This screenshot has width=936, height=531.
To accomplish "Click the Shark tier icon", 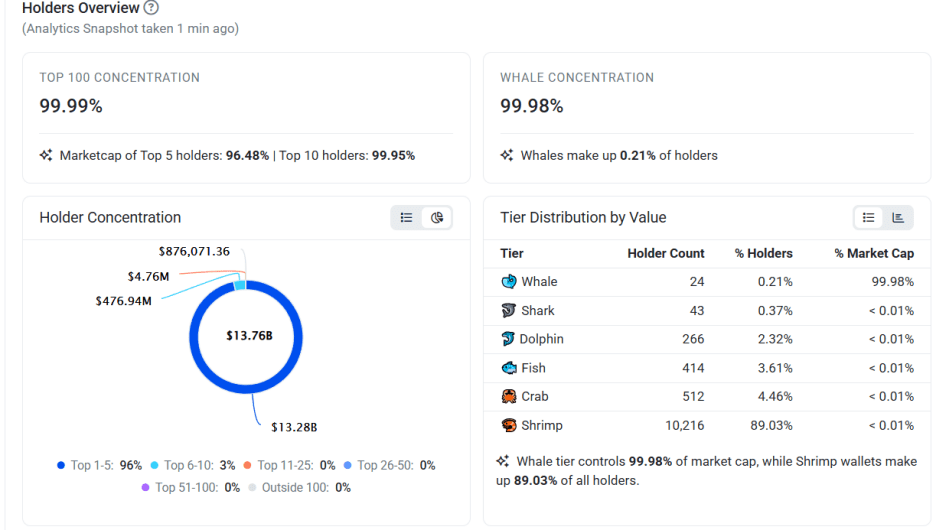I will click(509, 311).
